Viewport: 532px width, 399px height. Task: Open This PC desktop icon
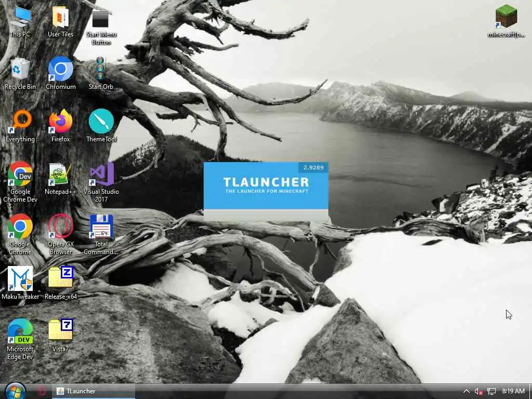pyautogui.click(x=20, y=21)
